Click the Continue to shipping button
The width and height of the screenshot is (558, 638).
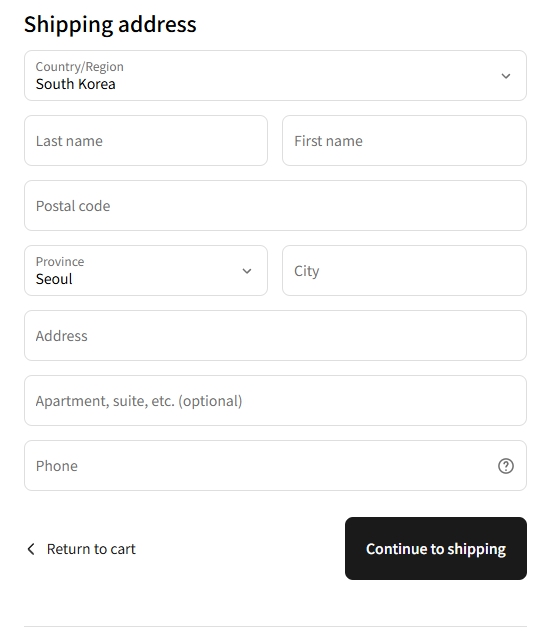click(x=435, y=548)
